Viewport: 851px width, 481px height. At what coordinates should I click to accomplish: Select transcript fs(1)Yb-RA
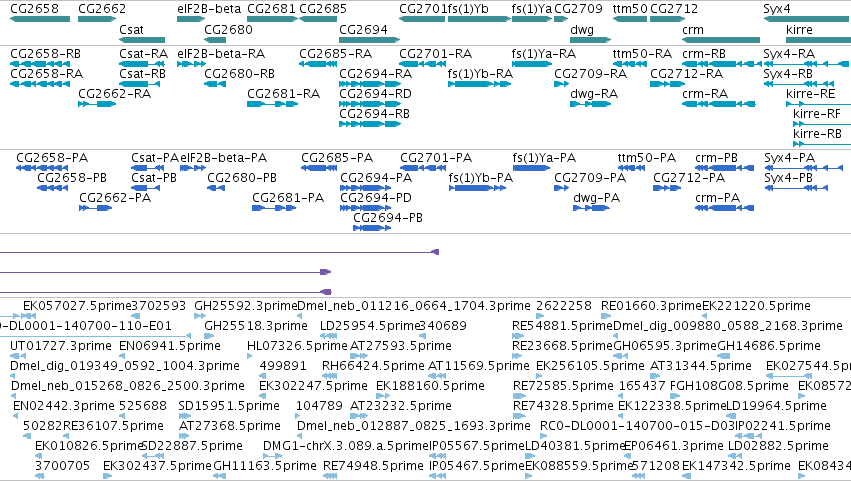click(479, 84)
